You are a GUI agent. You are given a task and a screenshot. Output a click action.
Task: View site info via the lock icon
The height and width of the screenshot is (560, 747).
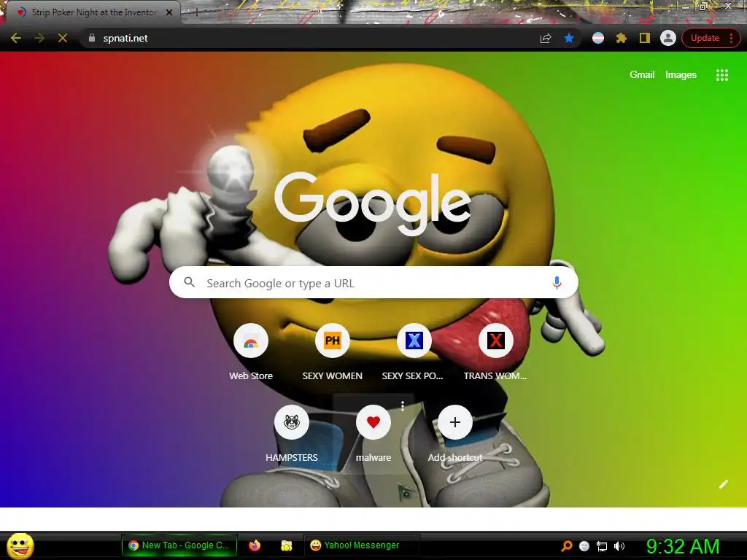tap(92, 38)
